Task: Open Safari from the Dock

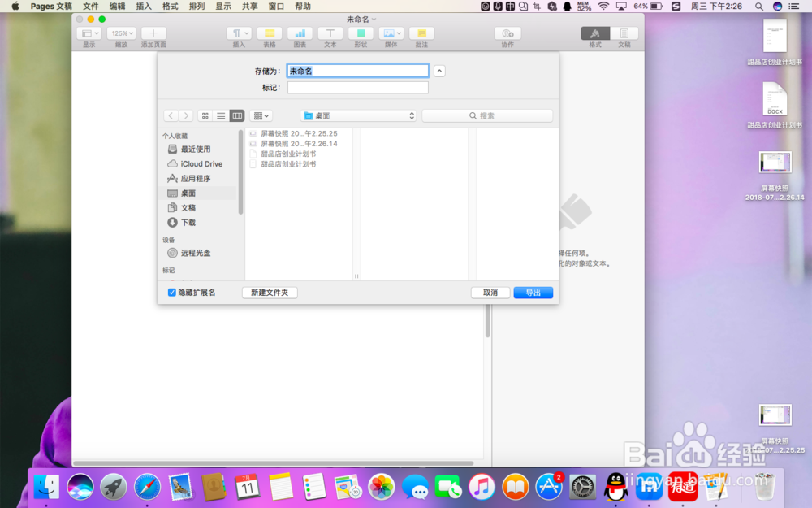Action: point(147,487)
